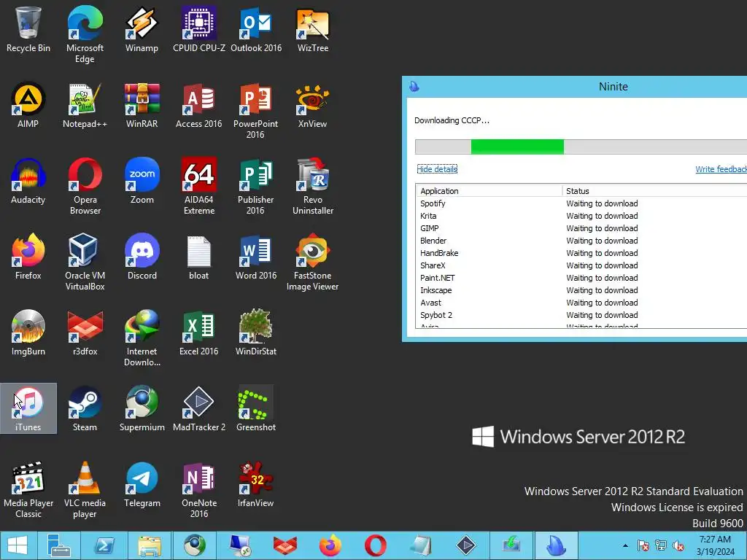This screenshot has height=560, width=747.
Task: Select the Firefox desktop shortcut
Action: [x=28, y=257]
